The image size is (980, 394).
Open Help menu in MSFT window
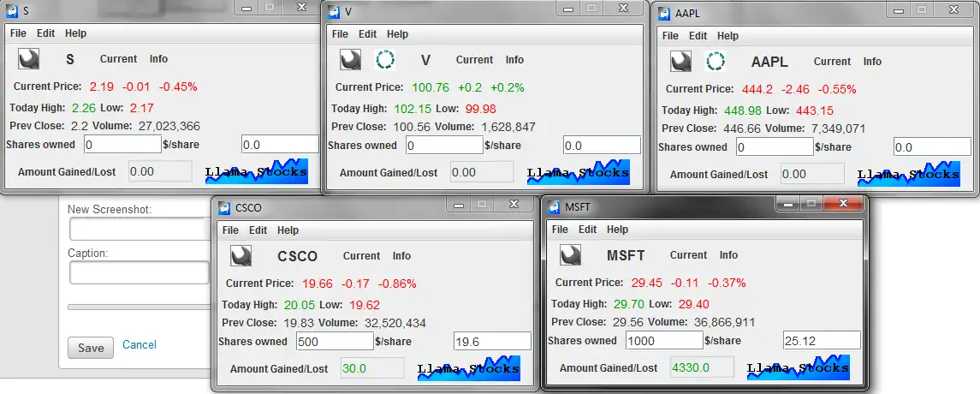tap(617, 230)
